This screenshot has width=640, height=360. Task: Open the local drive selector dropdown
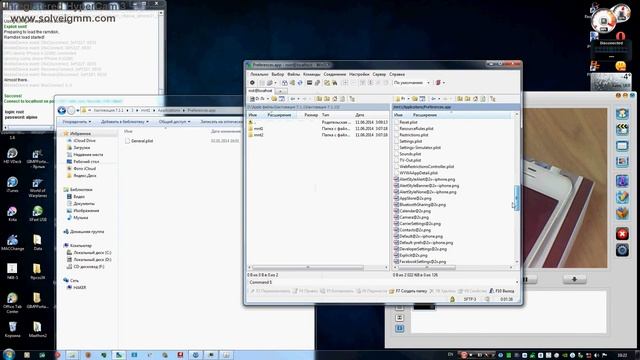coord(260,99)
